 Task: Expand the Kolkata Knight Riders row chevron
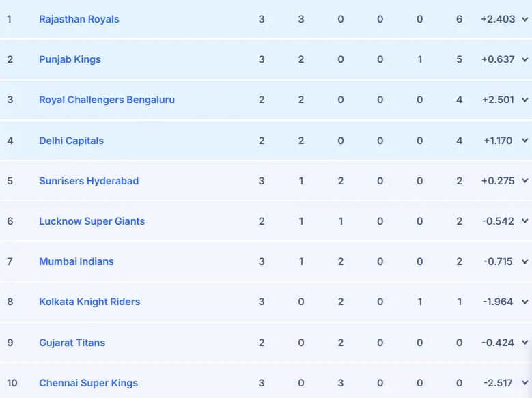coord(524,302)
